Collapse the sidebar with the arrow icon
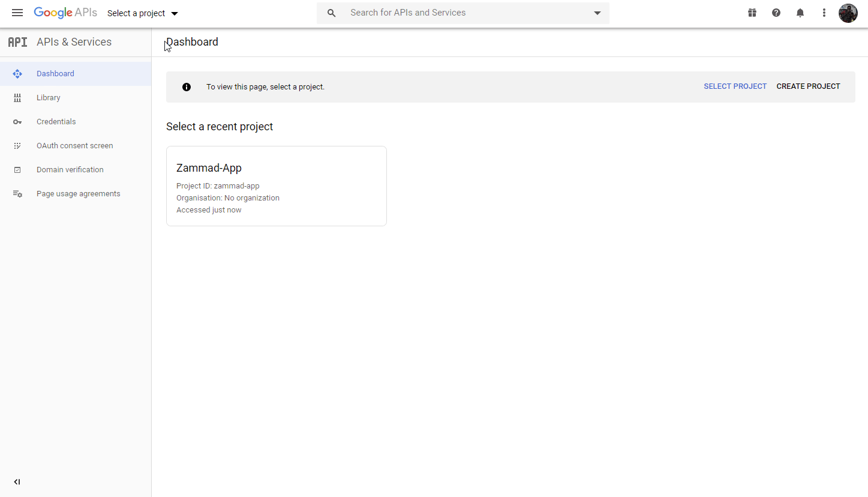 [17, 482]
